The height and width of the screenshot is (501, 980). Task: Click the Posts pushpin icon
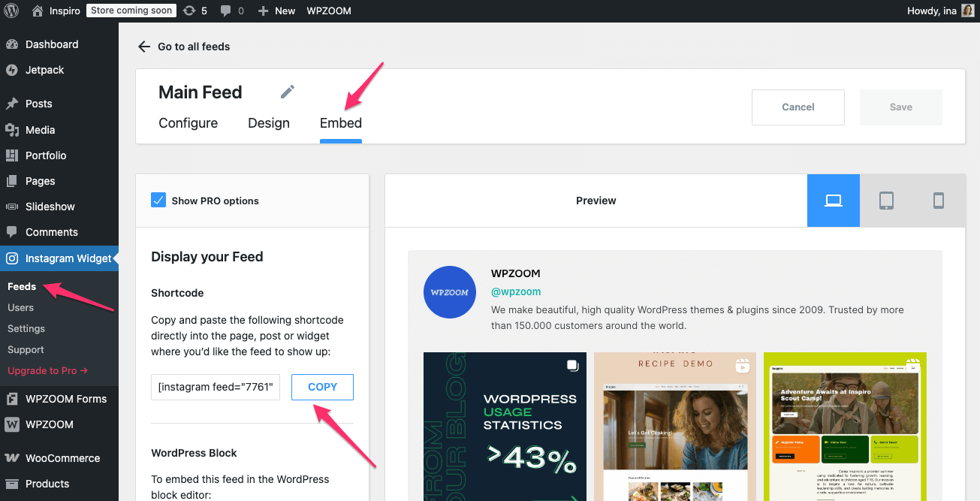click(x=12, y=104)
